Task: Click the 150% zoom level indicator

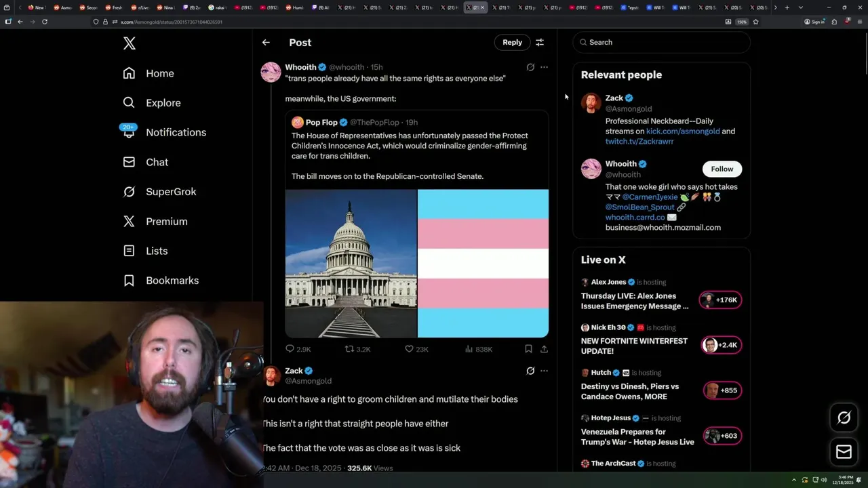Action: (742, 22)
